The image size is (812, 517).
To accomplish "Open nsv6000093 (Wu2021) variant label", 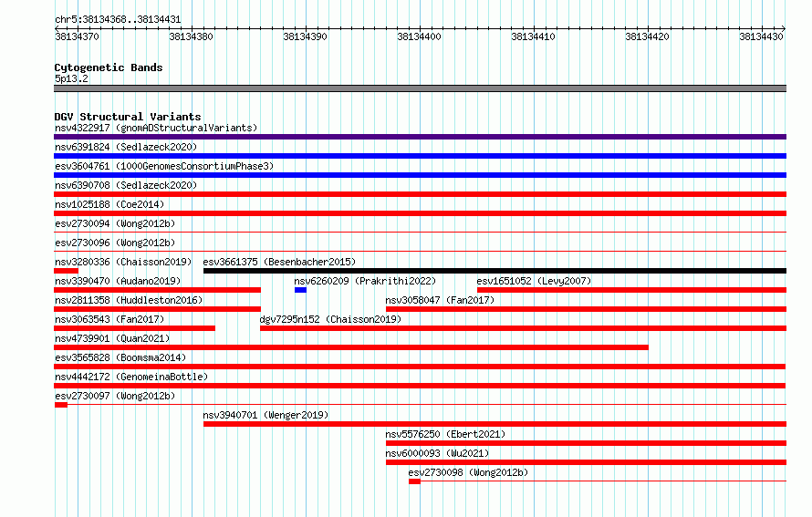I will click(437, 453).
